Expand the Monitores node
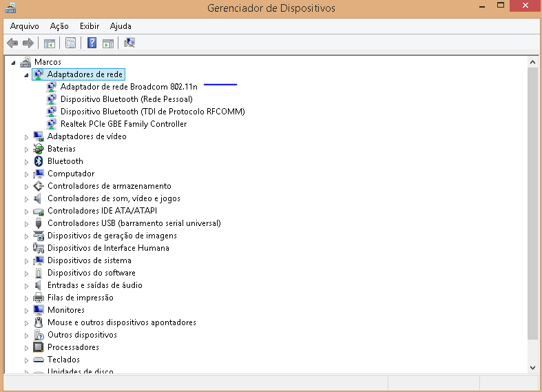 (x=26, y=311)
